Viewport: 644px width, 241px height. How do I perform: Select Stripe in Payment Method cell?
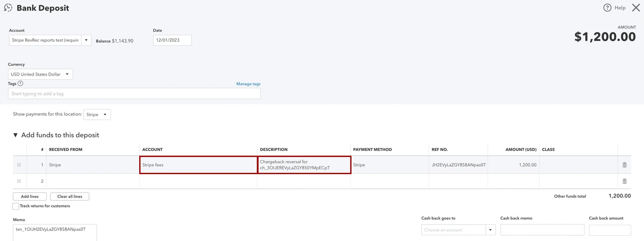coord(390,165)
